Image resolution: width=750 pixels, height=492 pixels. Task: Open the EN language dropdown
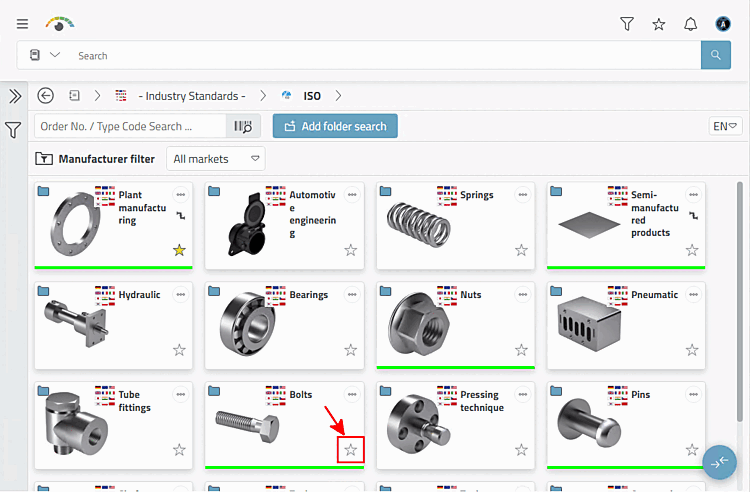pyautogui.click(x=725, y=126)
